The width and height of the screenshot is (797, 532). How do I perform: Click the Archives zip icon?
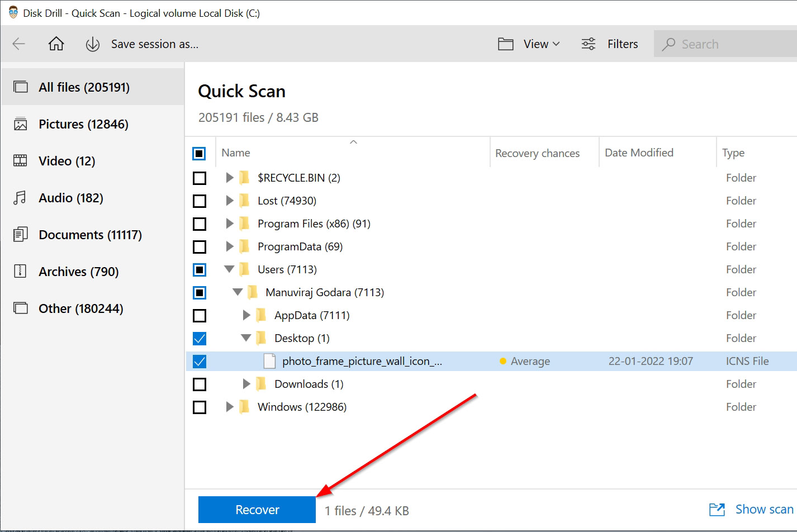click(x=20, y=272)
